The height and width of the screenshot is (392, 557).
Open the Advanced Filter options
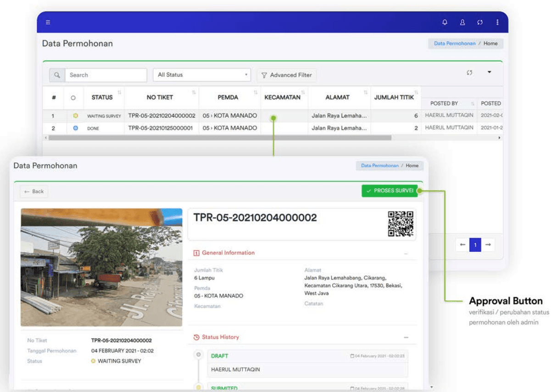pyautogui.click(x=287, y=75)
